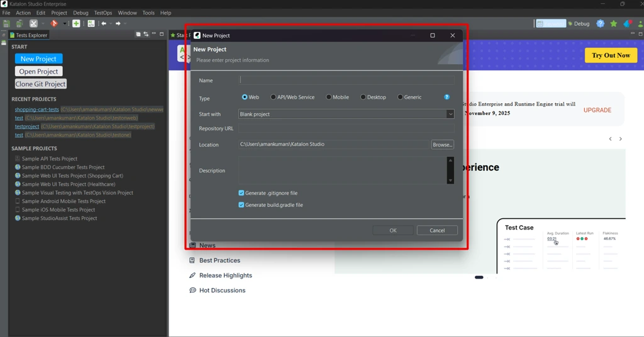Click the blue help icon beside Type options
This screenshot has height=337, width=644.
pos(447,97)
